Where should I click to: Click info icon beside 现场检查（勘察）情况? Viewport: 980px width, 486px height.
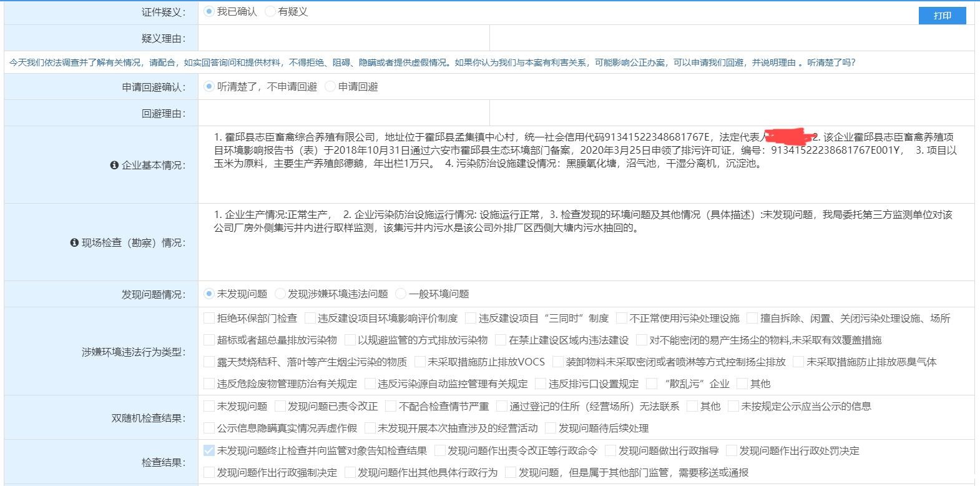[74, 243]
